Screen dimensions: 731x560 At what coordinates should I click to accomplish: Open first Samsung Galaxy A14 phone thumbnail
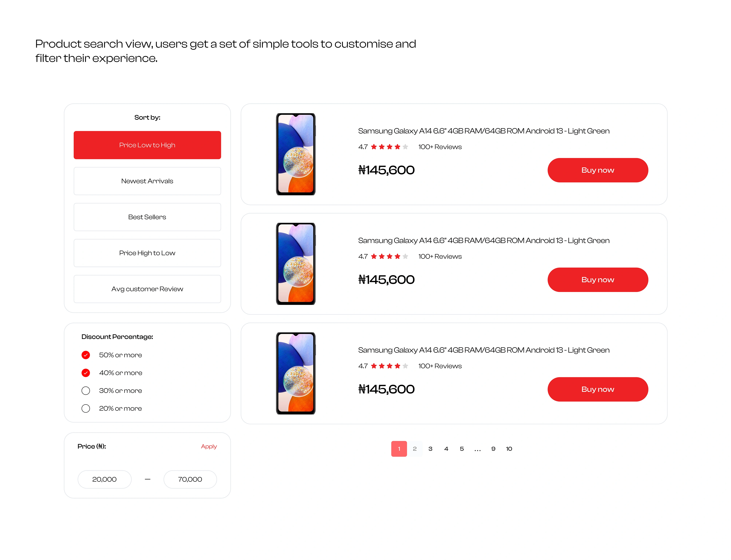(296, 154)
